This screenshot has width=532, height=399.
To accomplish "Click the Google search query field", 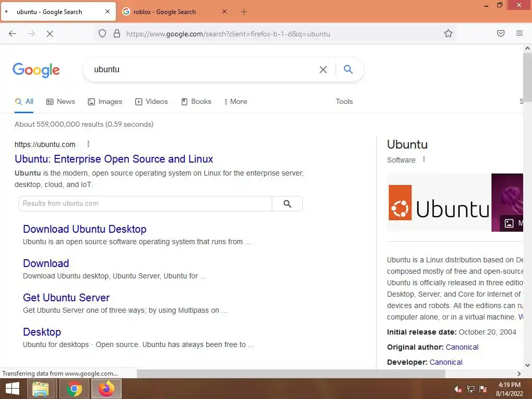I will [x=204, y=69].
